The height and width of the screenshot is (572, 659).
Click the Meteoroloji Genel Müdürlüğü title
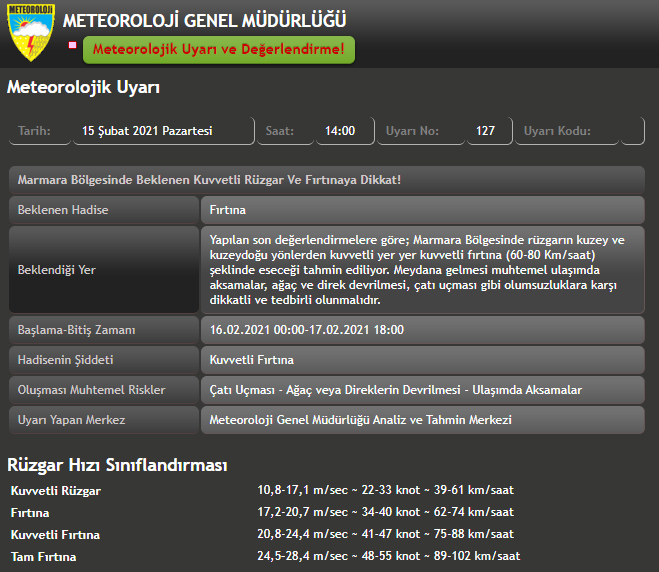[x=204, y=20]
